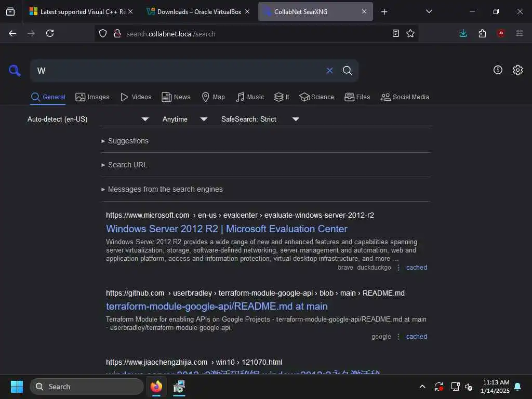Image resolution: width=532 pixels, height=399 pixels.
Task: Switch to Downloads – Oracle VirtualBox tab
Action: [x=199, y=11]
